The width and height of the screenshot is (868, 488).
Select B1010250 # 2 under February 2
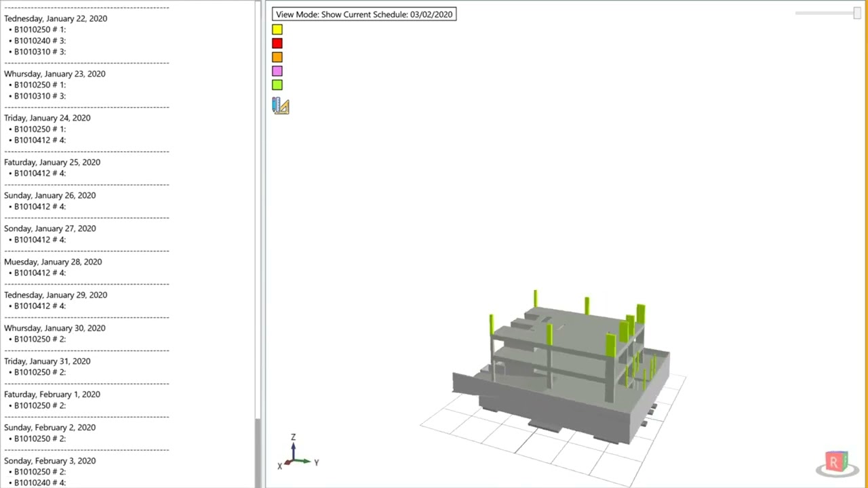[x=40, y=439]
